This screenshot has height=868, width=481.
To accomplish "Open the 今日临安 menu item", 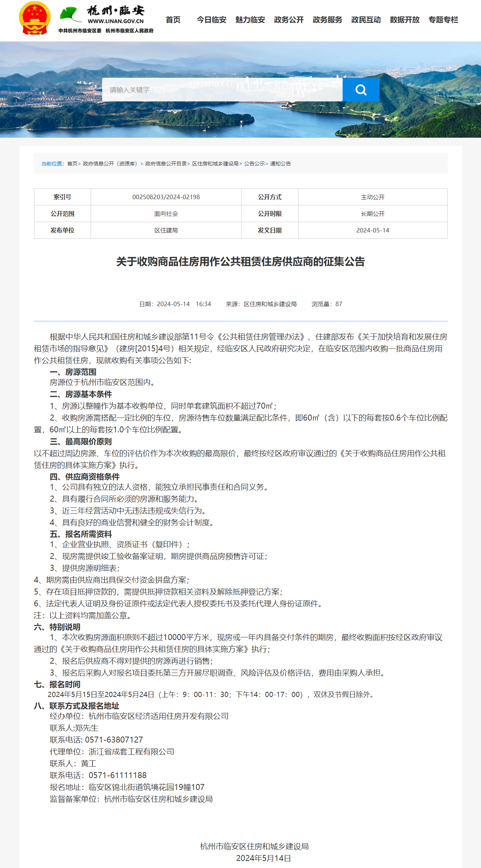I will pyautogui.click(x=211, y=20).
